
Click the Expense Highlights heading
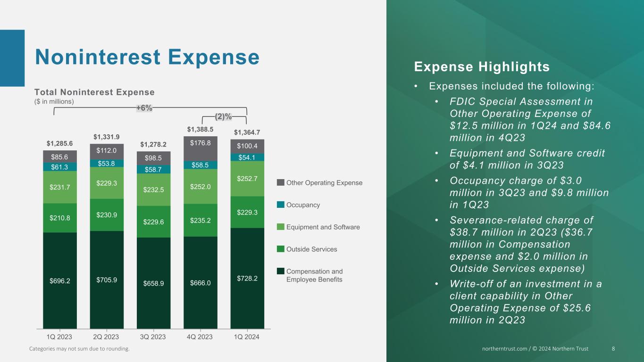pos(482,67)
